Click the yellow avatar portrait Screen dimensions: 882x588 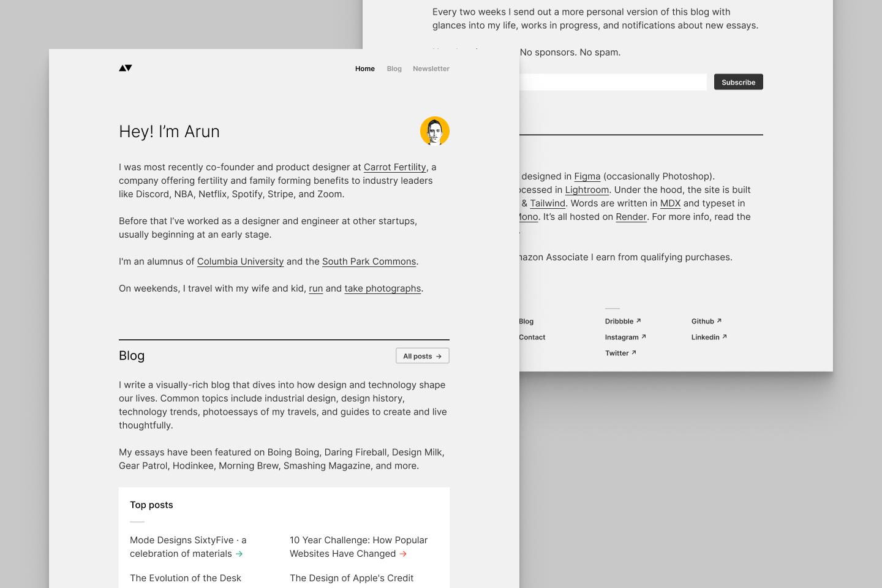click(434, 131)
